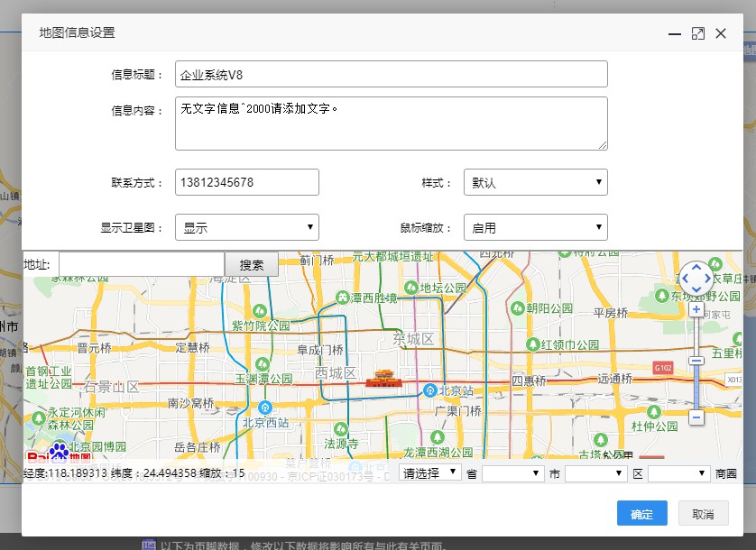Image resolution: width=756 pixels, height=550 pixels.
Task: Click the map zoom level slider handle
Action: coord(696,361)
